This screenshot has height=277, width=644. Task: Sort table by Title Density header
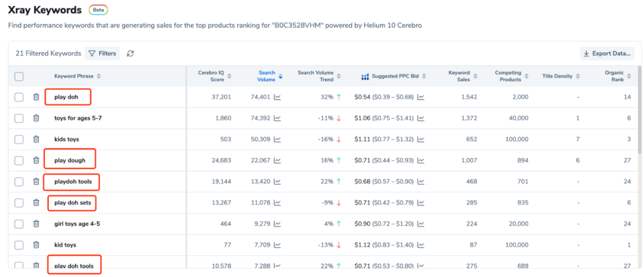click(561, 76)
